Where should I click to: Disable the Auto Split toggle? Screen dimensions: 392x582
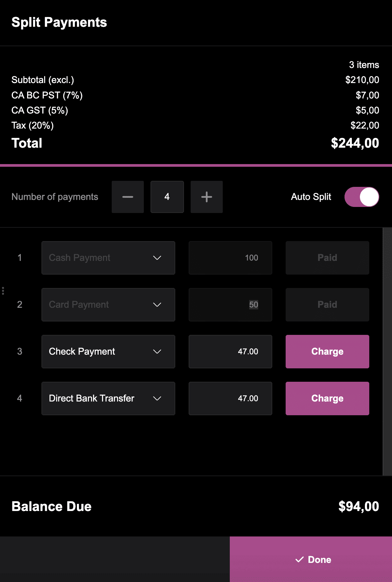point(362,197)
